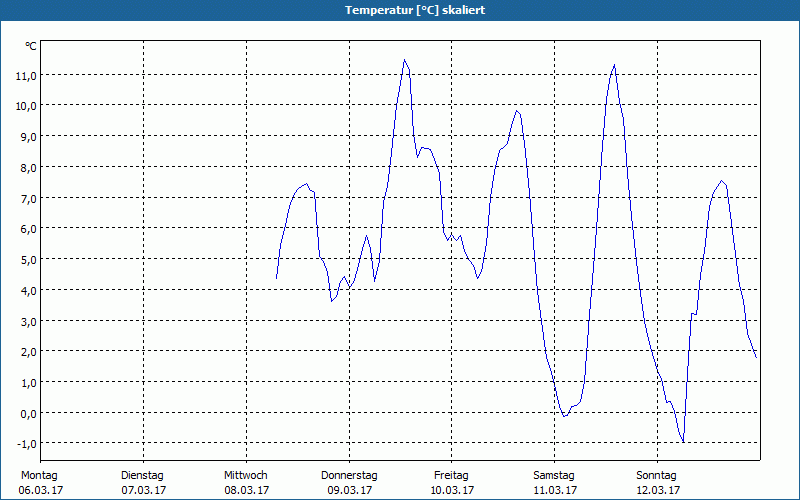This screenshot has width=800, height=500.
Task: Click the date 10.03.17
Action: pyautogui.click(x=452, y=490)
